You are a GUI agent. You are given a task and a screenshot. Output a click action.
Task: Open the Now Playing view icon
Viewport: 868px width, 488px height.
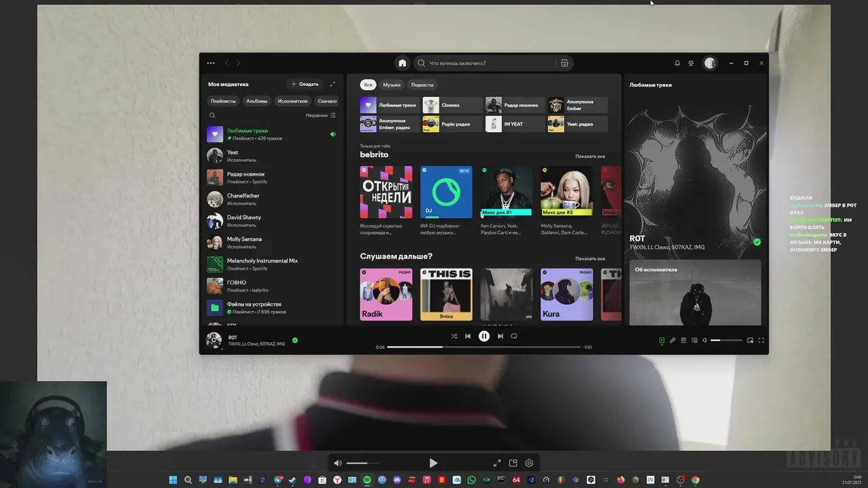pos(662,340)
